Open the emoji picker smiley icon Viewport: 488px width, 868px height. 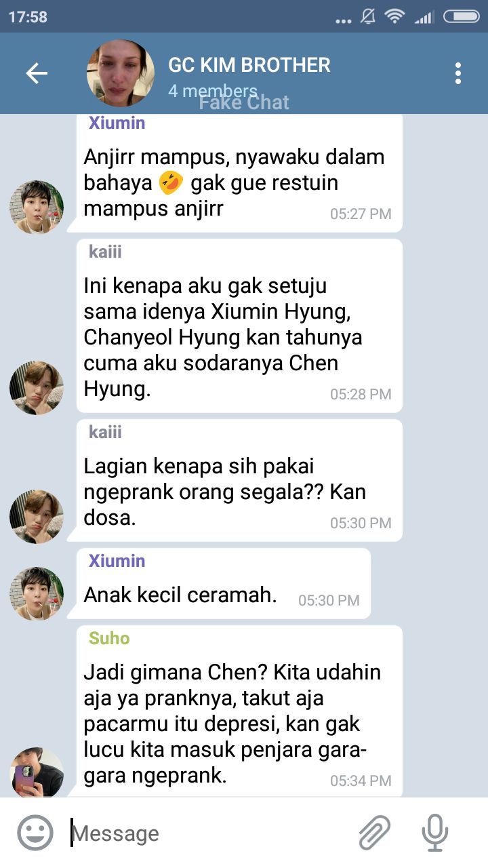click(35, 833)
